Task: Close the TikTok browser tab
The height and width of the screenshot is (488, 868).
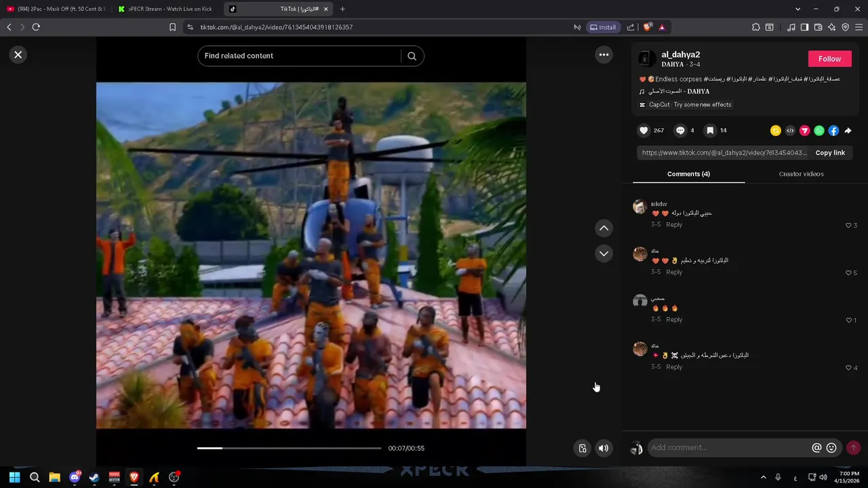Action: point(325,9)
